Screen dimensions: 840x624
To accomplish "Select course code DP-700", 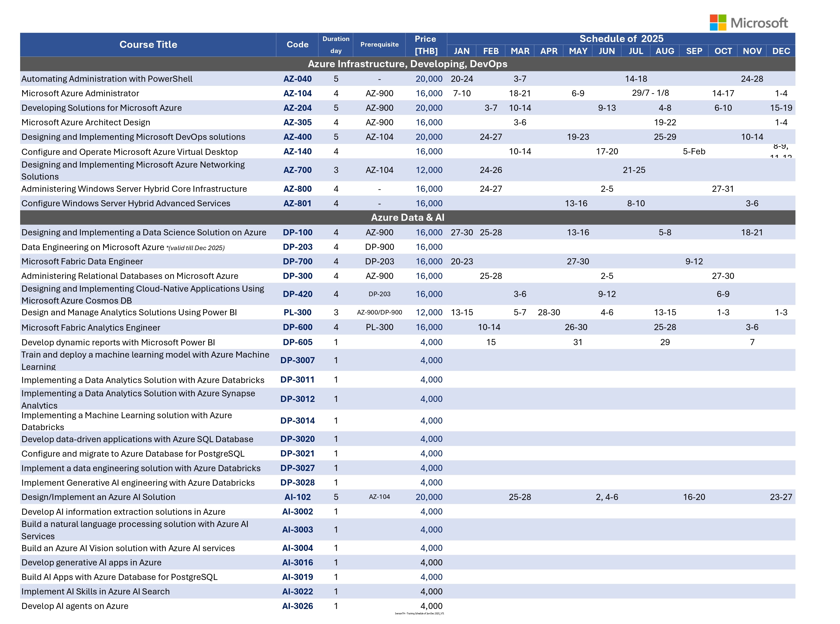I will point(298,261).
